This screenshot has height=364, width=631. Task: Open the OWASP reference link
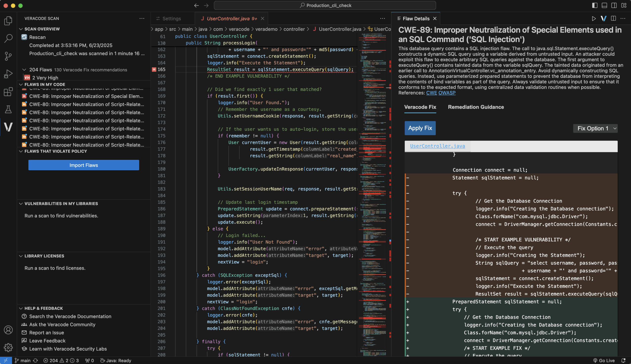447,93
